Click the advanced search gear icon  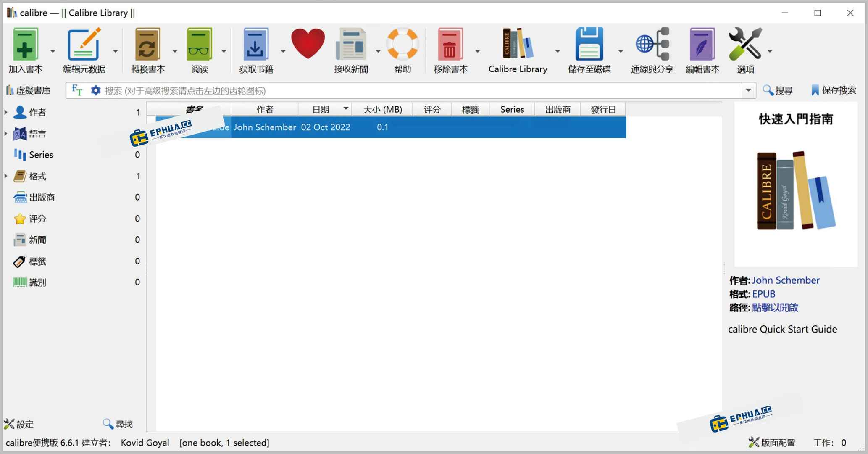point(96,90)
